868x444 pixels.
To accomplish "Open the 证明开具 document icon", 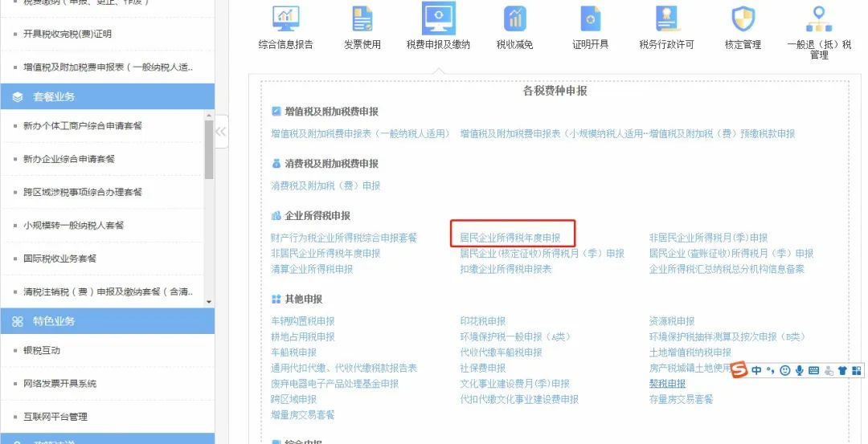I will coord(590,18).
